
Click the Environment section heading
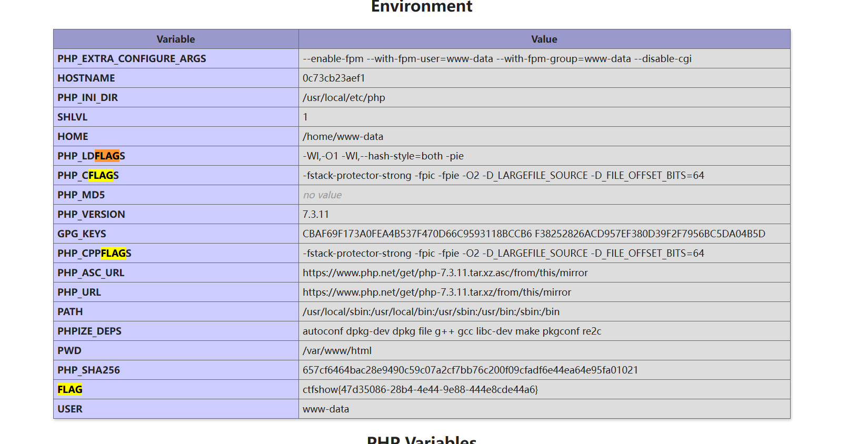(x=421, y=7)
